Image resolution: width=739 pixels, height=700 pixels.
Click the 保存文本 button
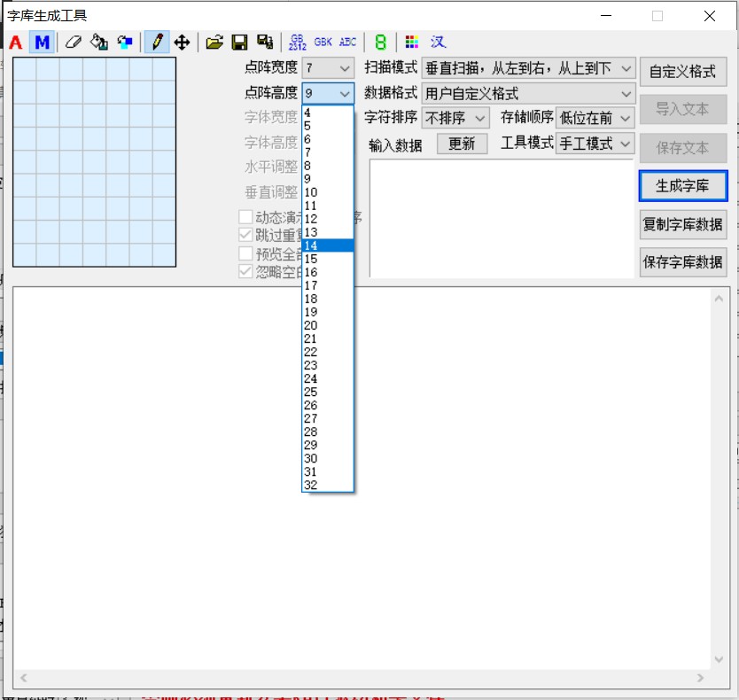click(x=683, y=148)
